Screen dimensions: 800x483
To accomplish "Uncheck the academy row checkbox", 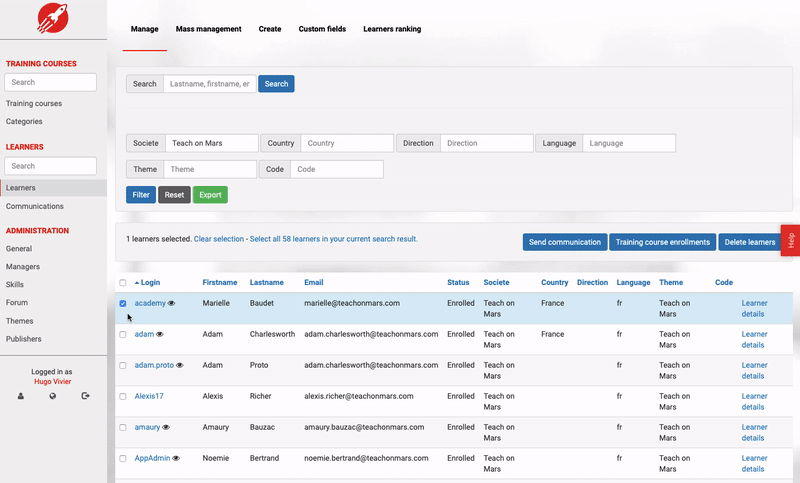I will (123, 303).
